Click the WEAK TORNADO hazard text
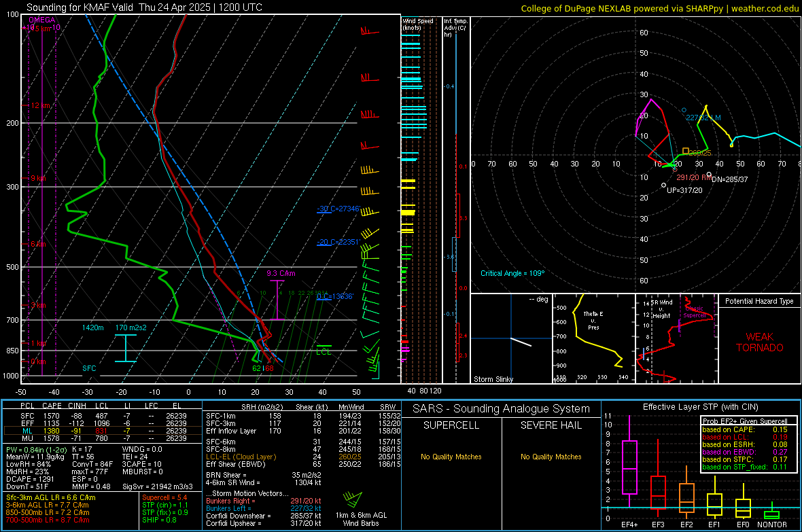Screen dimensions: 802x532 coord(760,342)
